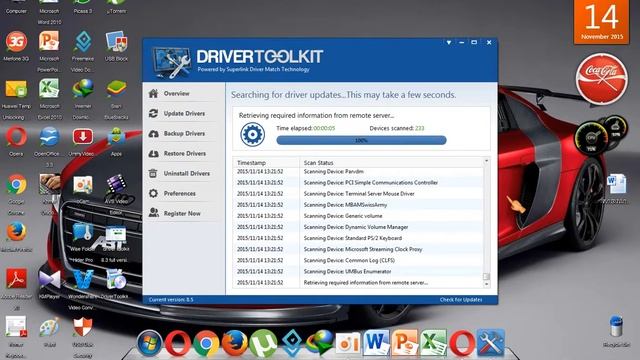Image resolution: width=640 pixels, height=360 pixels.
Task: Select row 'Scanning Device: MBAMSwissArmy'
Action: (358, 205)
